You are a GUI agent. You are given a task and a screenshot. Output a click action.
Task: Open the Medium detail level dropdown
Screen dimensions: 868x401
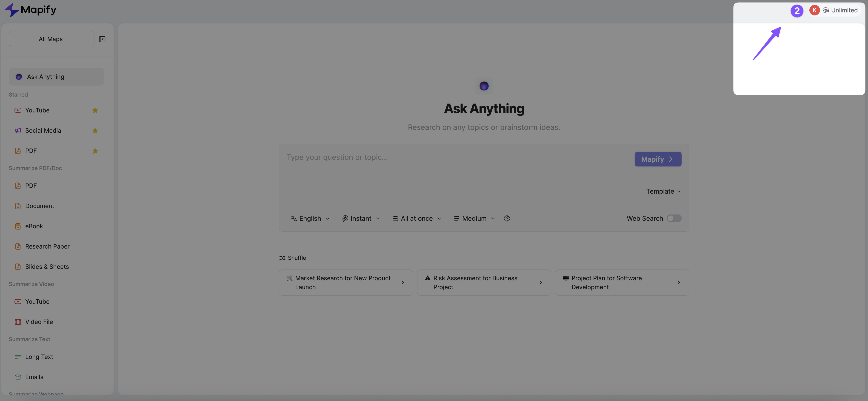(474, 218)
